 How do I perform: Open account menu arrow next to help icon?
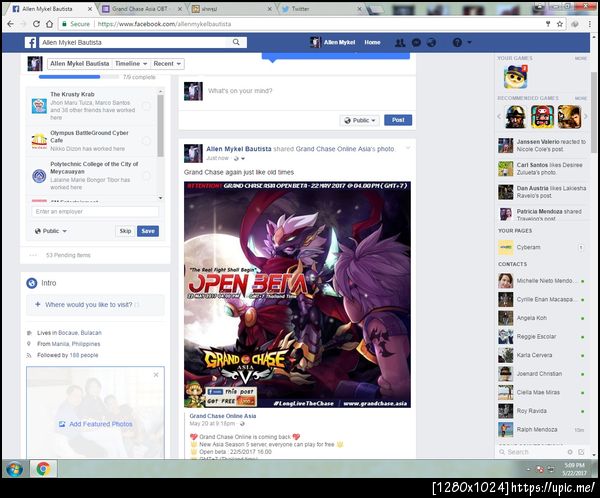point(470,42)
